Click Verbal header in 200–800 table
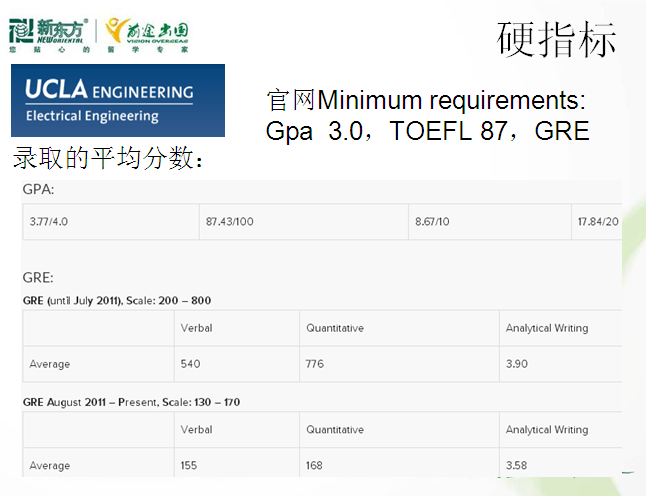This screenshot has height=496, width=646. point(237,328)
